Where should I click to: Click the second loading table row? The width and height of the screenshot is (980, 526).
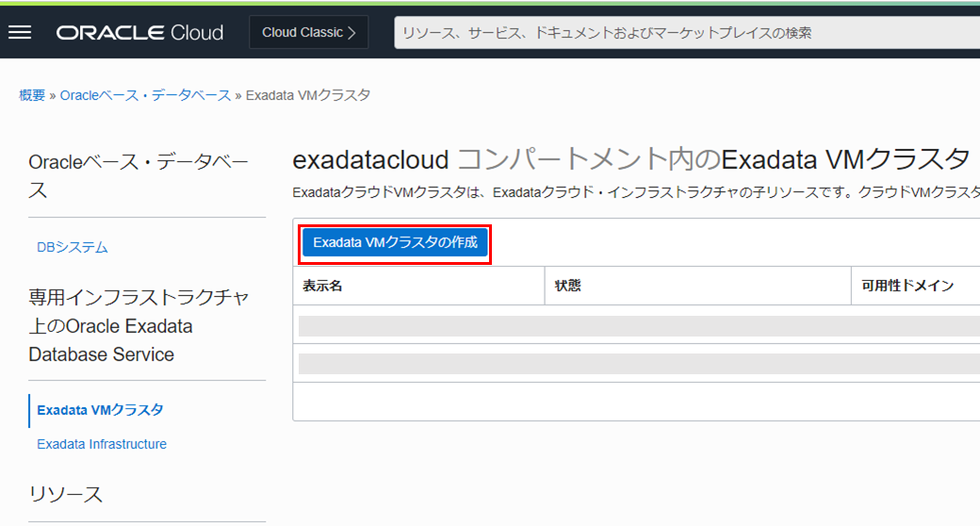coord(637,363)
